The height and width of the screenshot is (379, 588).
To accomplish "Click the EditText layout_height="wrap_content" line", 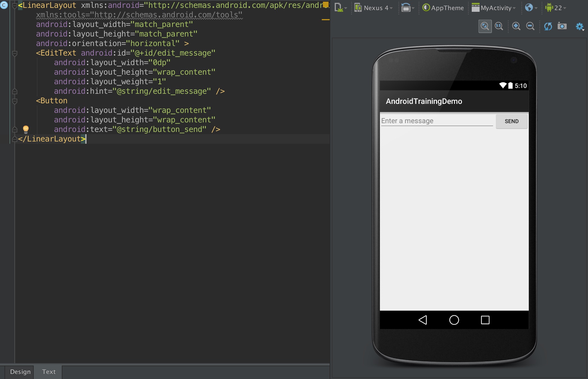I will 135,72.
